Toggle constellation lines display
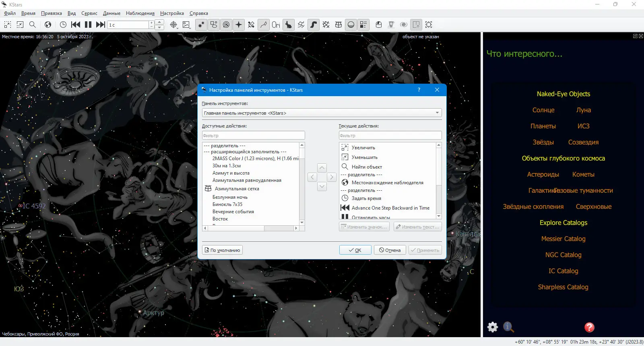 pos(264,25)
